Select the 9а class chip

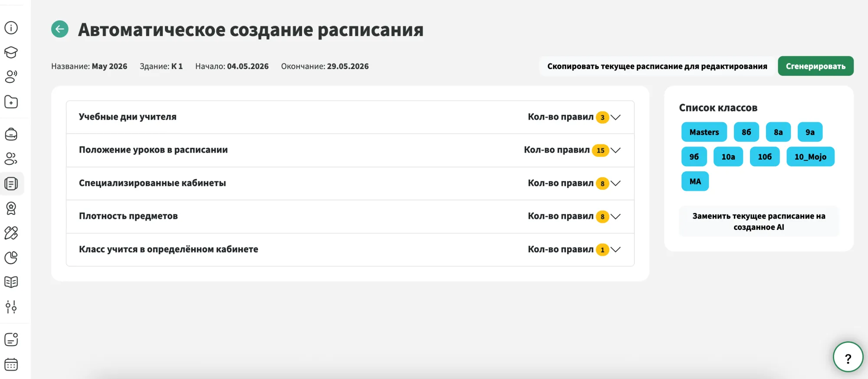click(810, 132)
